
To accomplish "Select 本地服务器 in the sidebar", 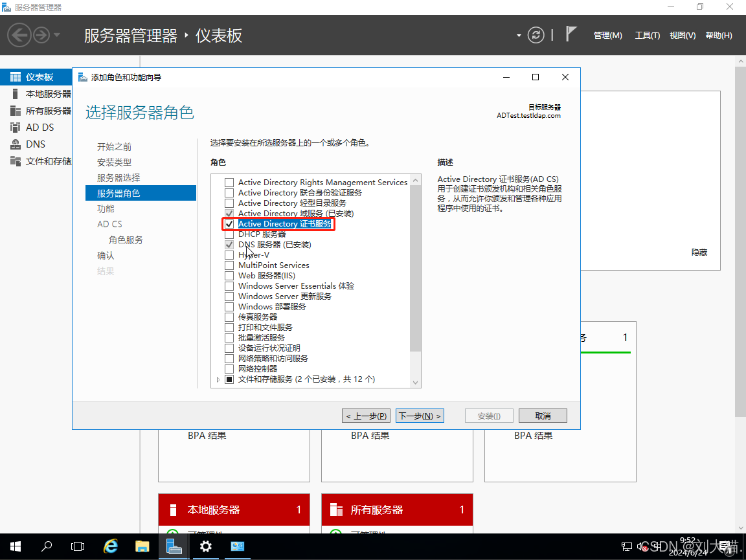I will [36, 94].
